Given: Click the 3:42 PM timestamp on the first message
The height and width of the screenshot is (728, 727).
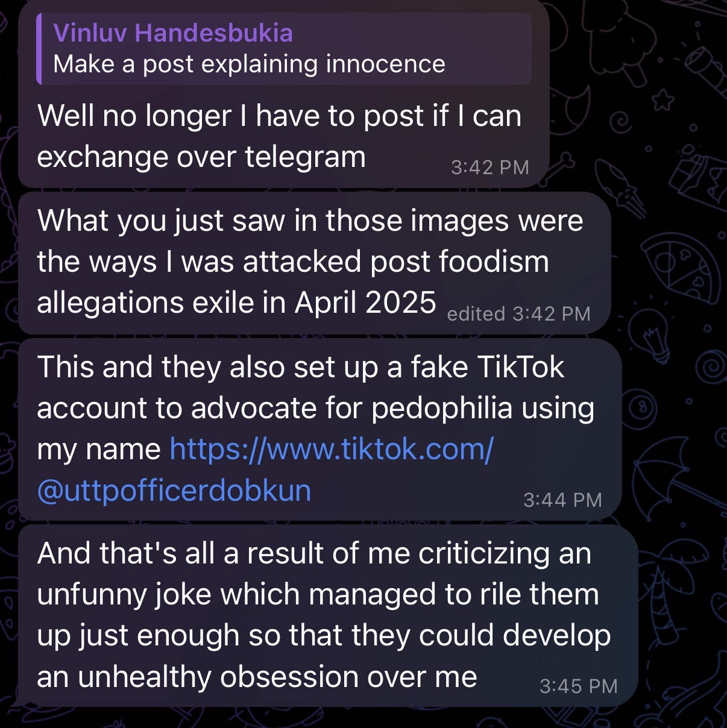Looking at the screenshot, I should point(489,167).
